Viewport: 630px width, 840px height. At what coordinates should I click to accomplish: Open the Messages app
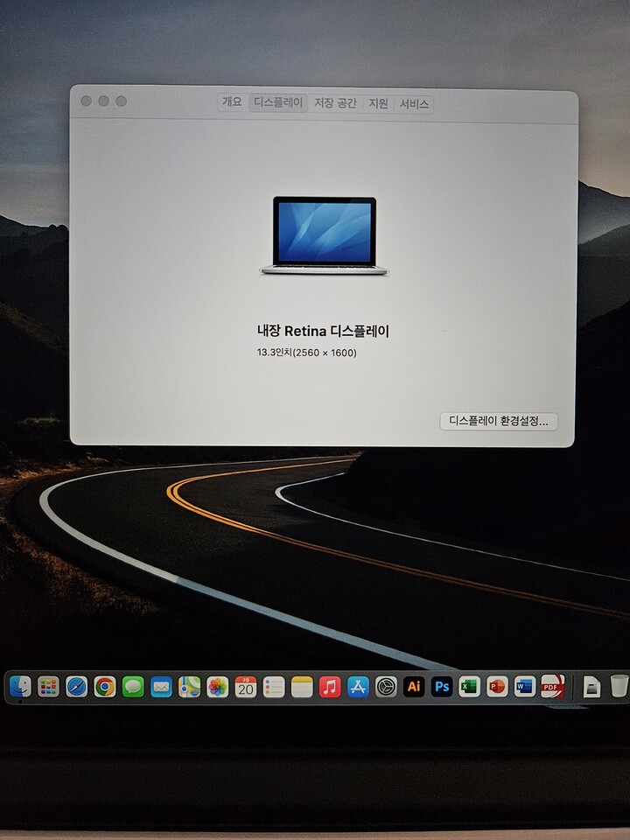[x=133, y=687]
